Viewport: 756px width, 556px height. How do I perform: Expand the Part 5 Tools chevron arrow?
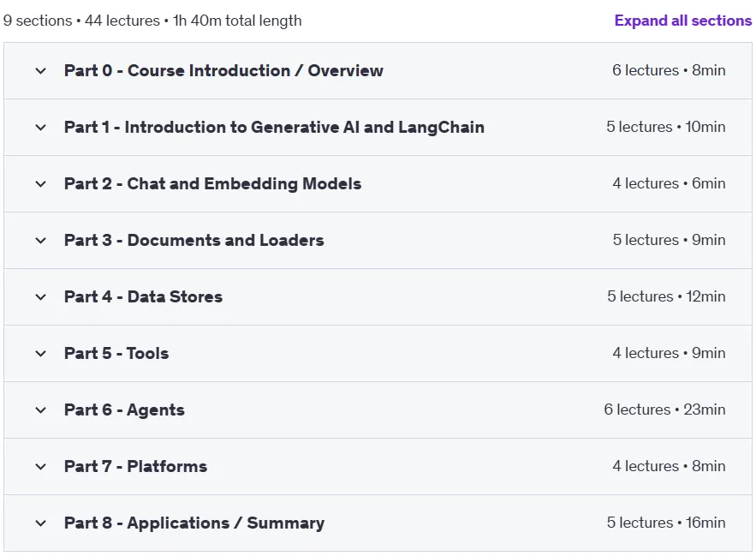click(41, 353)
